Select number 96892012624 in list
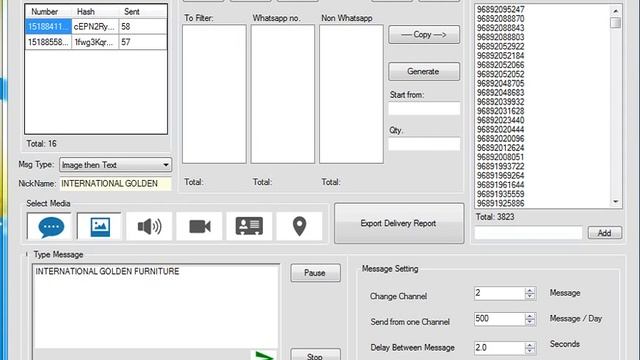Screen dimensions: 640x360 coord(500,148)
